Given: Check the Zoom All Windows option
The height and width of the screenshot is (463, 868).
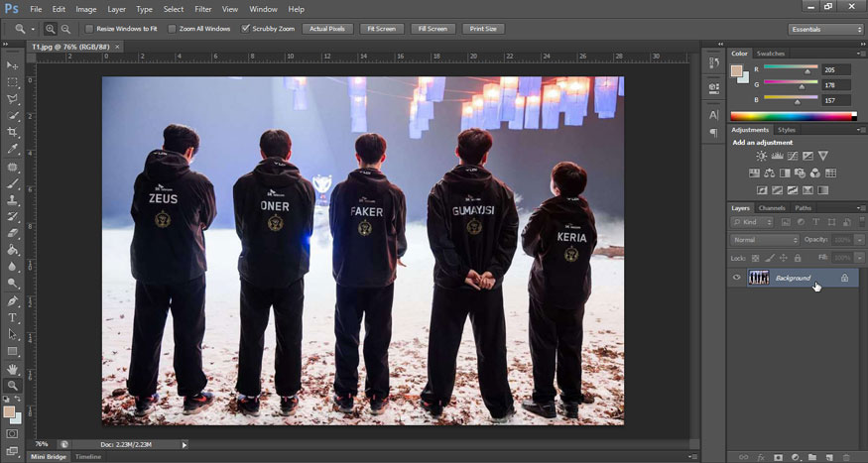Looking at the screenshot, I should tap(173, 29).
